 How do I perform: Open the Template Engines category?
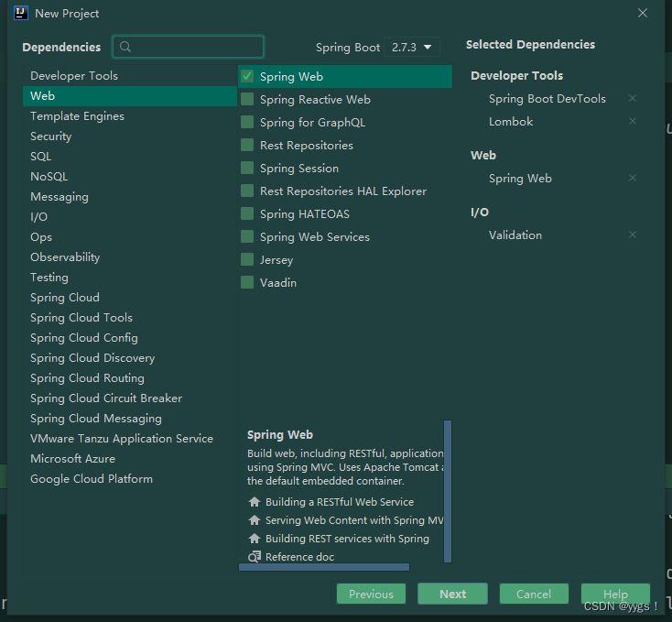(x=130, y=116)
